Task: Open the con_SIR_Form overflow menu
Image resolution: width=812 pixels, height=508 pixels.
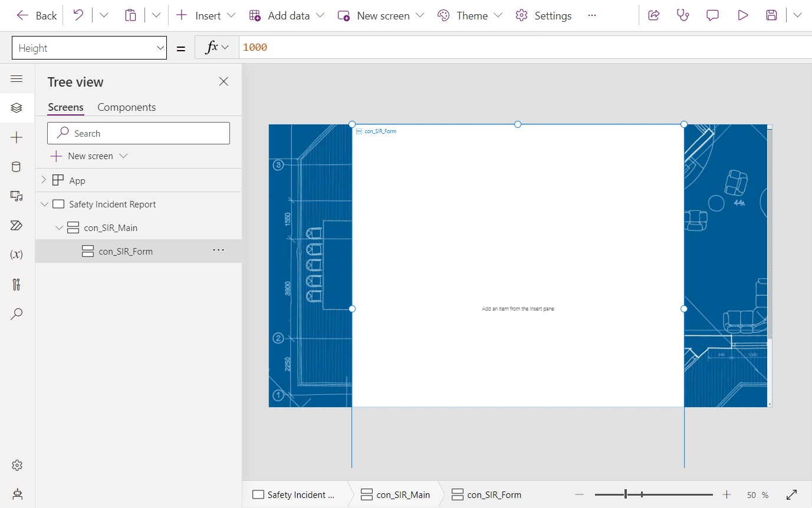Action: tap(218, 250)
